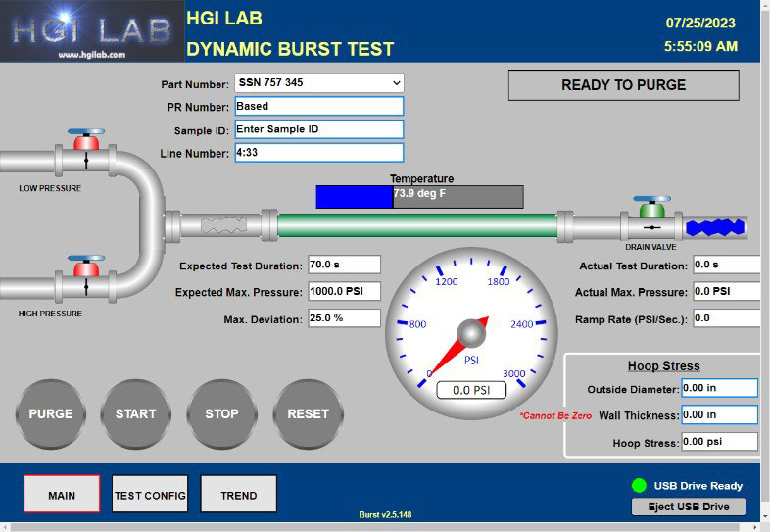Click the 5:55:09 AM time text
This screenshot has height=532, width=770.
[700, 46]
